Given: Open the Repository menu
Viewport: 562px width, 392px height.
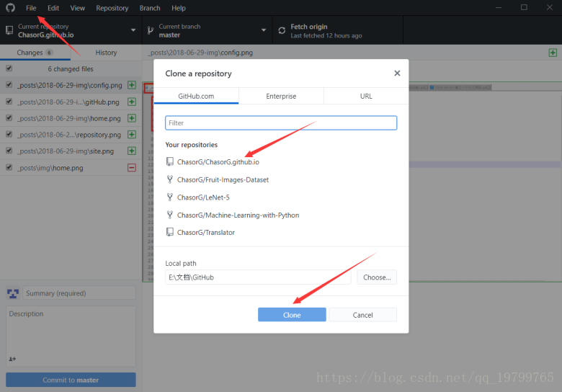Looking at the screenshot, I should tap(112, 8).
